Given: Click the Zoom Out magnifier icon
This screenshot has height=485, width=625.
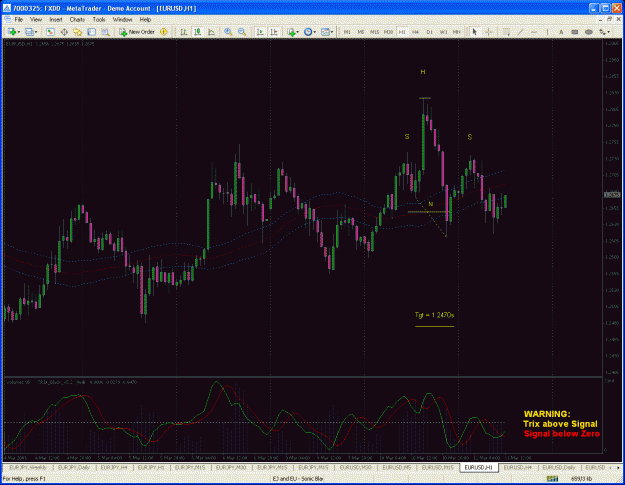Looking at the screenshot, I should [x=242, y=32].
